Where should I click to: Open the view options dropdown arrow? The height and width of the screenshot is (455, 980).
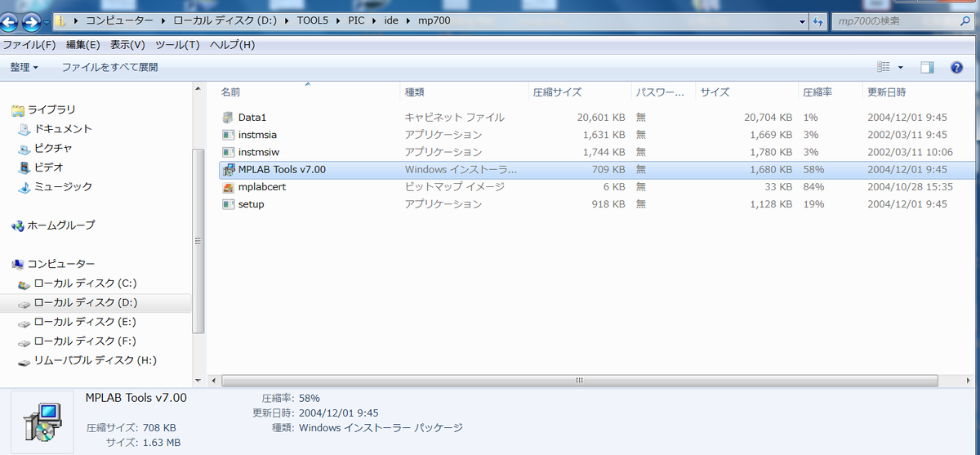(901, 67)
